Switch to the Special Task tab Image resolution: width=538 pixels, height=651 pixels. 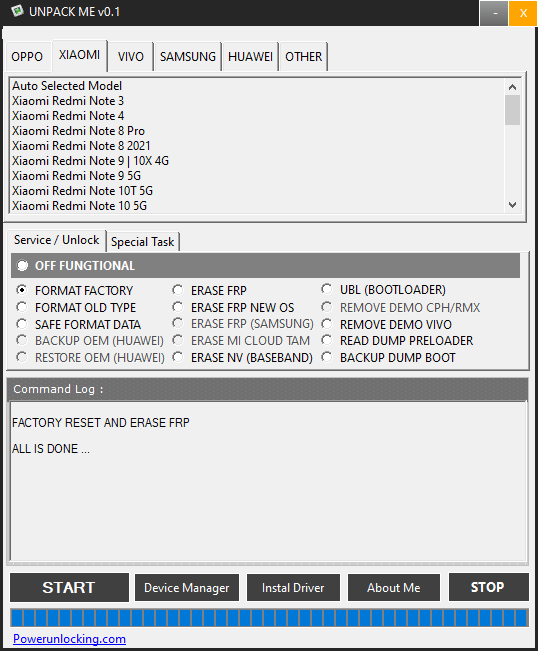point(142,242)
